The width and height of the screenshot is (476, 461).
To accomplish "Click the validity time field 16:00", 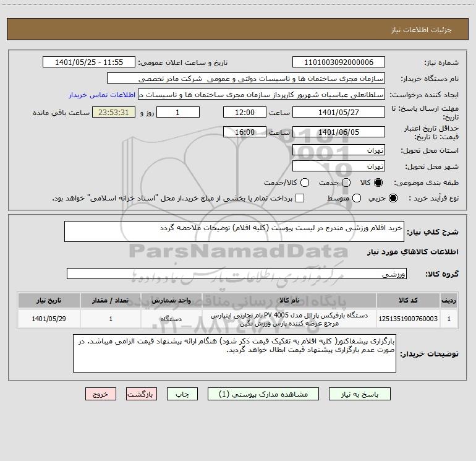I will click(x=245, y=132).
